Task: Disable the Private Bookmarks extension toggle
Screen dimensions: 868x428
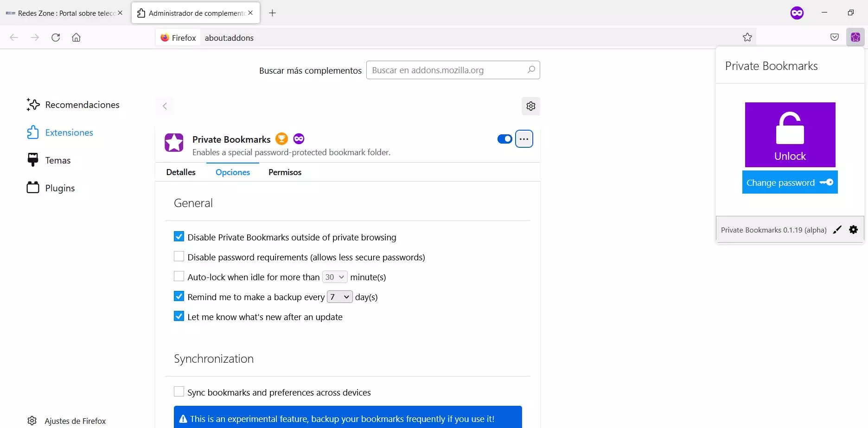Action: (504, 139)
